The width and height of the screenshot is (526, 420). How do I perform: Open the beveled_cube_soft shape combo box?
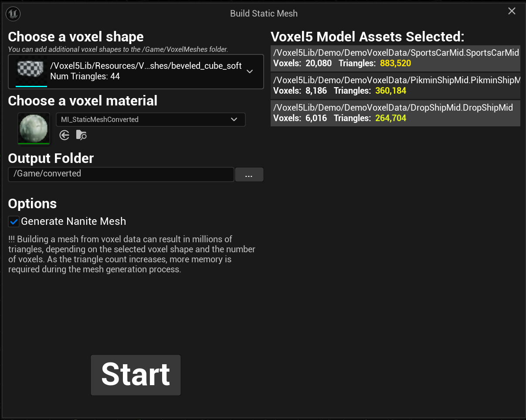136,71
